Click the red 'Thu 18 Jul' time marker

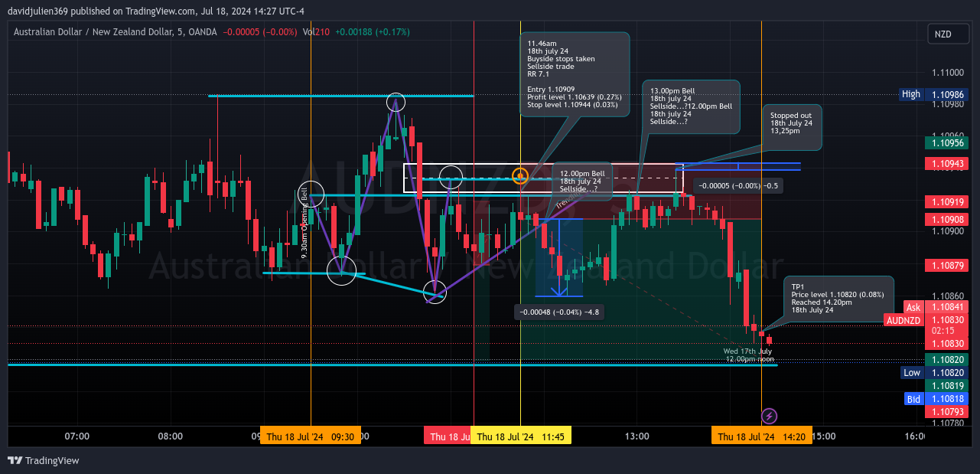448,436
